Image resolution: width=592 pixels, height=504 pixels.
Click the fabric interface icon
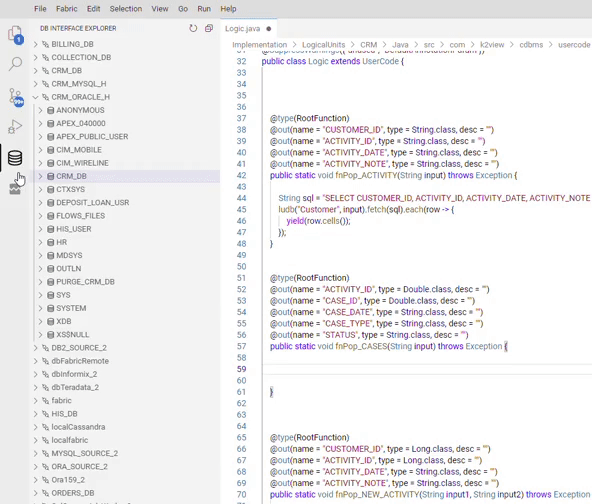point(45,401)
